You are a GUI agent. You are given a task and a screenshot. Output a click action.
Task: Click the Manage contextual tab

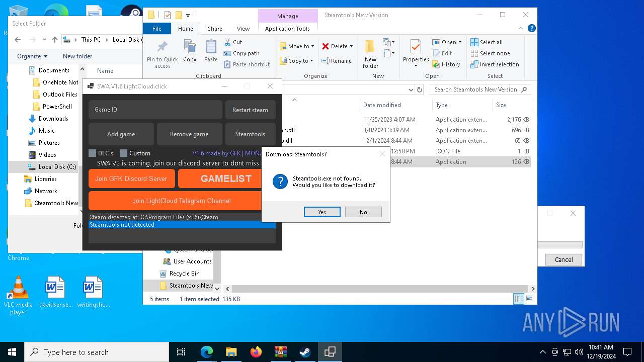point(288,16)
